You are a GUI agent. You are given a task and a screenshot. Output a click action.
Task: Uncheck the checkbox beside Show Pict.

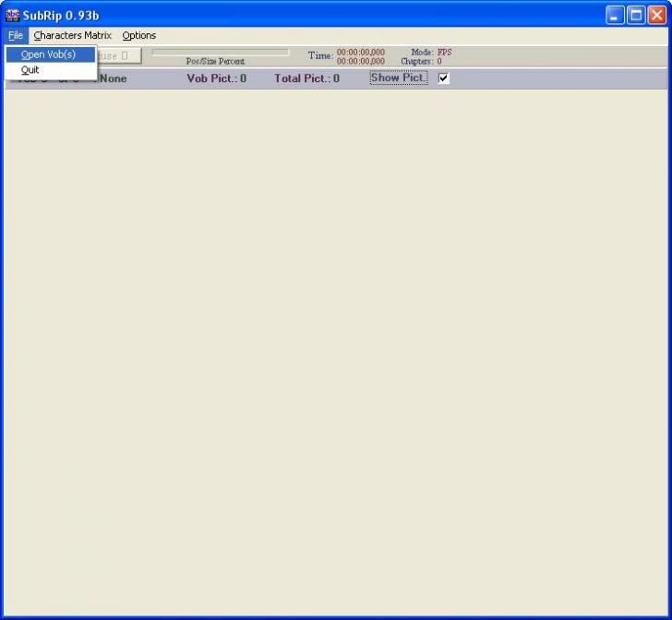pos(444,78)
